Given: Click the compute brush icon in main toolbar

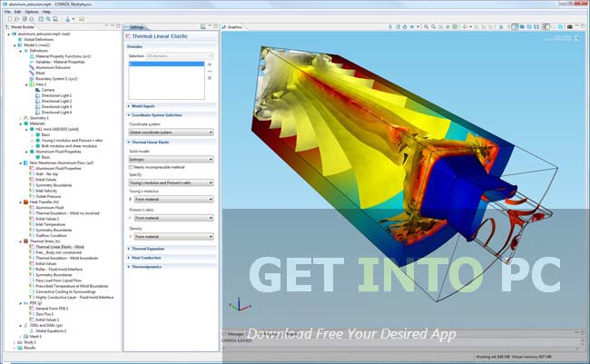Looking at the screenshot, I should tap(68, 19).
